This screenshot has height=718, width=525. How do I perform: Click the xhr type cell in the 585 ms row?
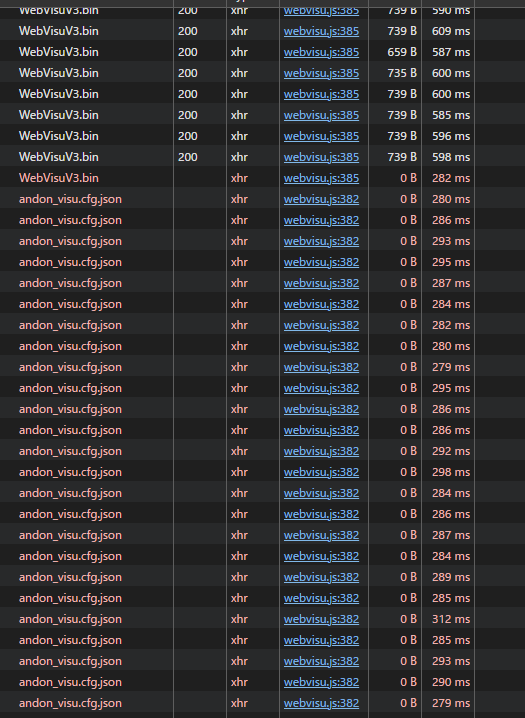click(x=239, y=115)
